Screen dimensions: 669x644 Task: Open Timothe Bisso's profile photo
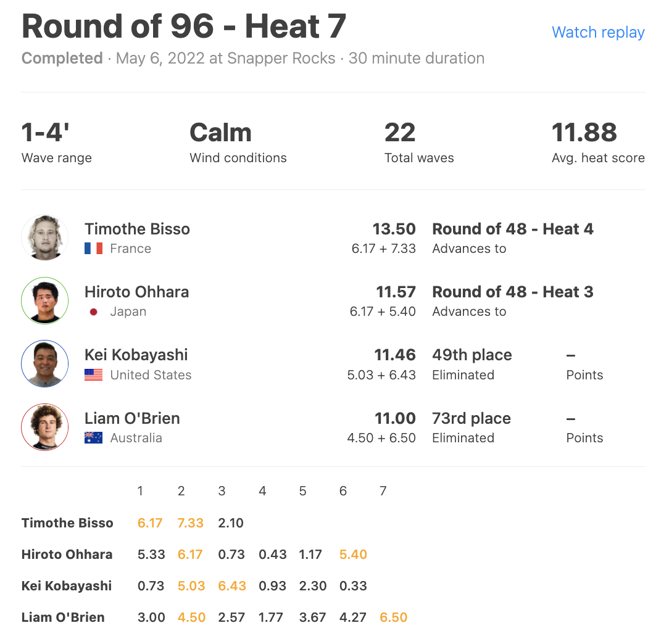point(45,237)
